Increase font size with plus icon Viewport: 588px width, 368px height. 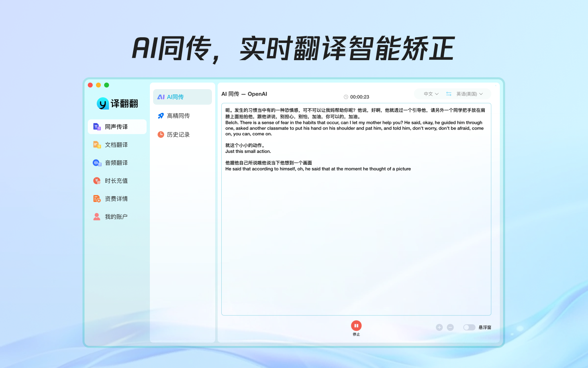tap(439, 327)
